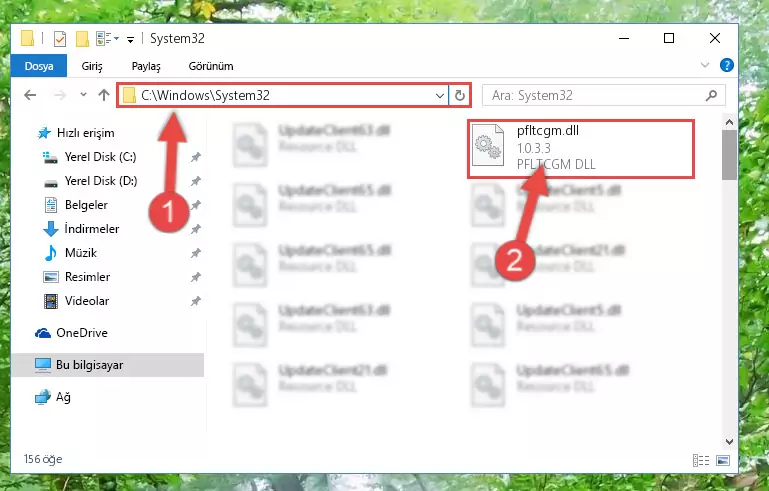The width and height of the screenshot is (769, 491).
Task: Go back with the left arrow
Action: pos(30,95)
